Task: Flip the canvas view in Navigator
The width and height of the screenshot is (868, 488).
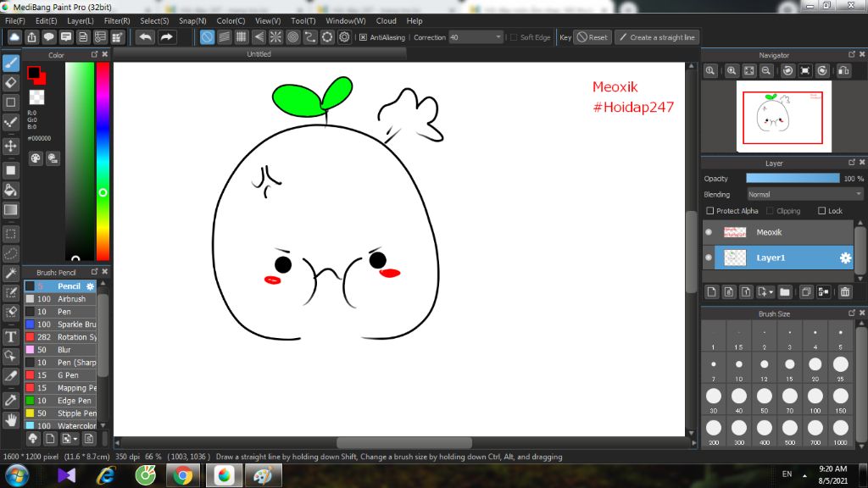Action: coord(843,71)
